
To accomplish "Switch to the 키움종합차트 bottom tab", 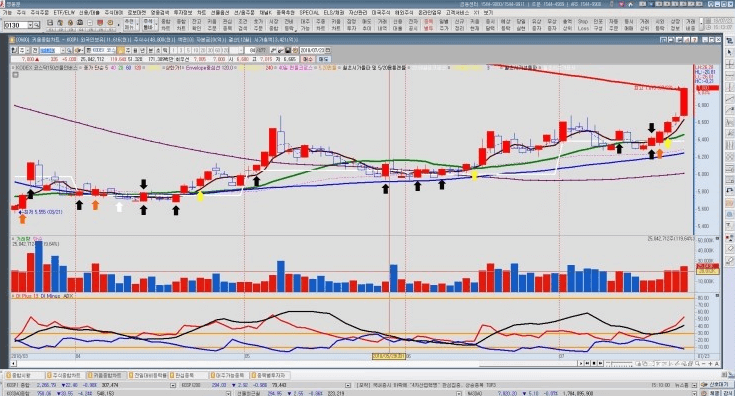I will point(107,375).
